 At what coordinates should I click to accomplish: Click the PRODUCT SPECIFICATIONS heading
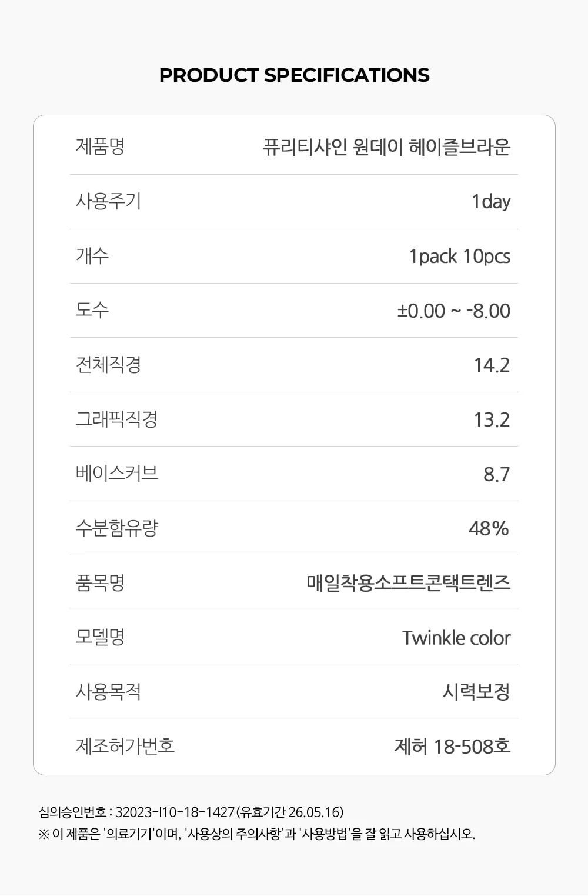(294, 75)
